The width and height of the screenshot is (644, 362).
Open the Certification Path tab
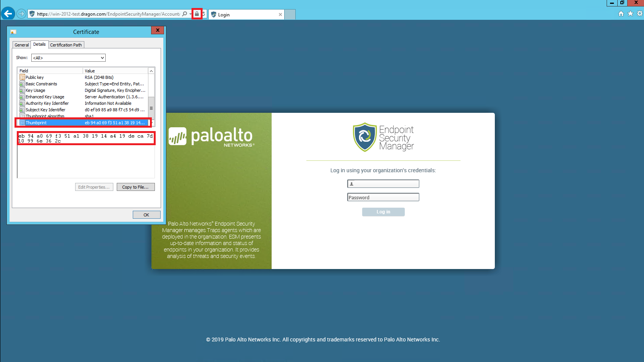[x=66, y=45]
